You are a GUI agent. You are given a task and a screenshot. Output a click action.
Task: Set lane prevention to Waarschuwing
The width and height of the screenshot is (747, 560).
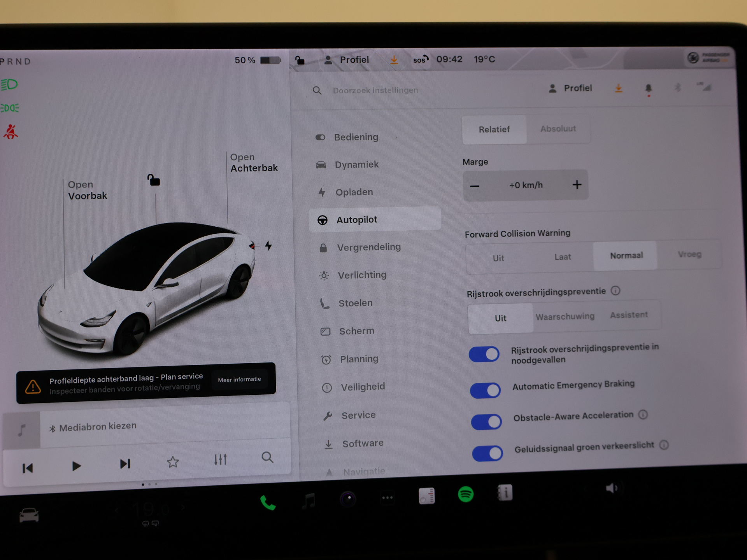[x=565, y=317]
